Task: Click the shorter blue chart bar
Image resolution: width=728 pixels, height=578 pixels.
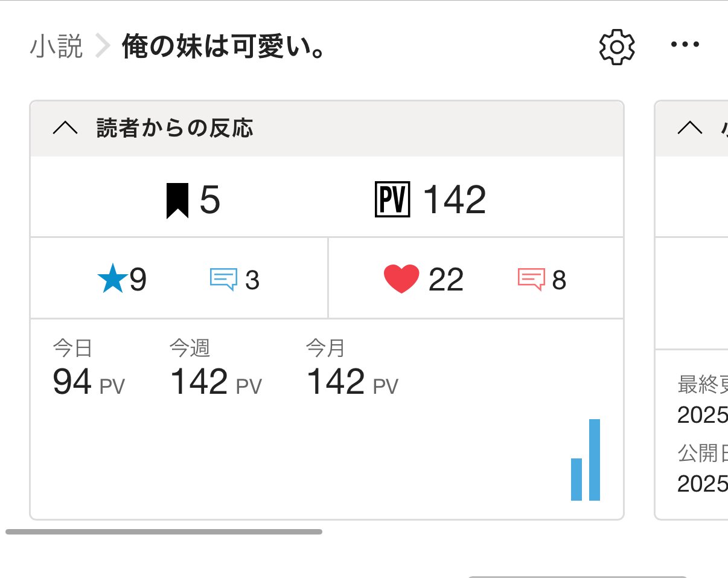Action: coord(576,480)
